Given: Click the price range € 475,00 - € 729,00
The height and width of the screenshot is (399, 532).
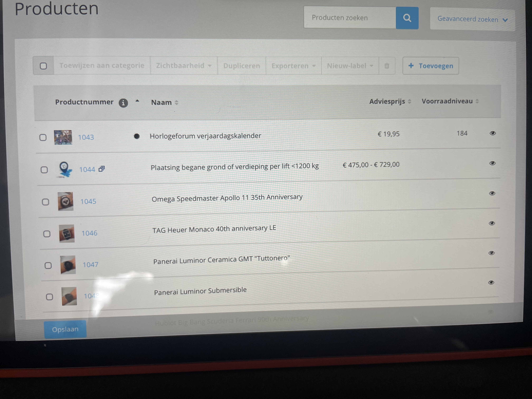Looking at the screenshot, I should 371,165.
